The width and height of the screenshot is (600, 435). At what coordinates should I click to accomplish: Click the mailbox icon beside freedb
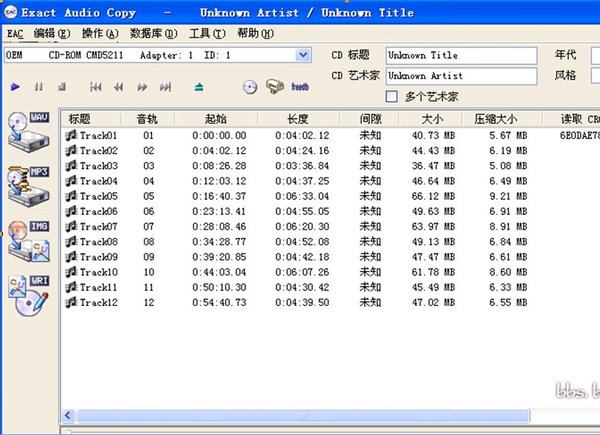(275, 87)
